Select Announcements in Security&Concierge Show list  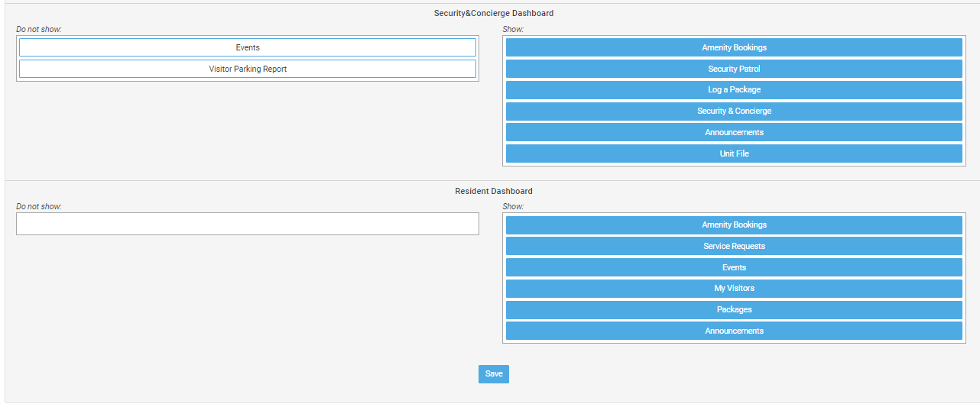(734, 132)
